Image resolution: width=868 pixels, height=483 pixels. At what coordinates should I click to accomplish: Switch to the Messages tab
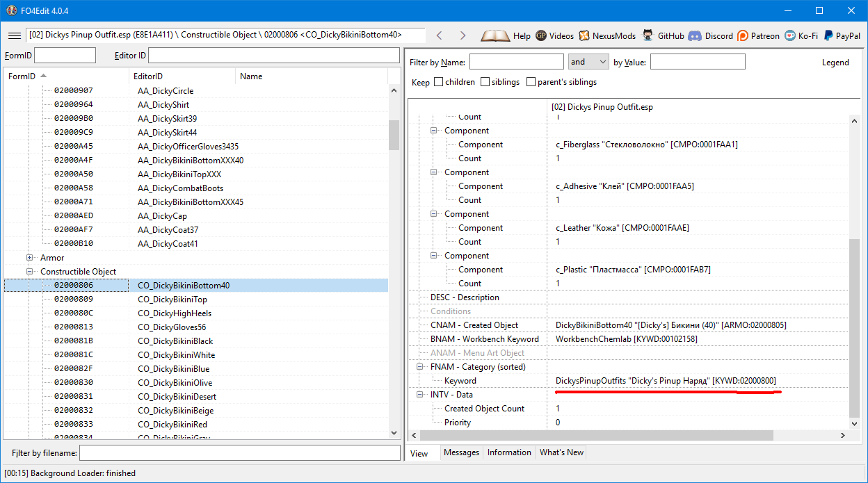pos(461,452)
